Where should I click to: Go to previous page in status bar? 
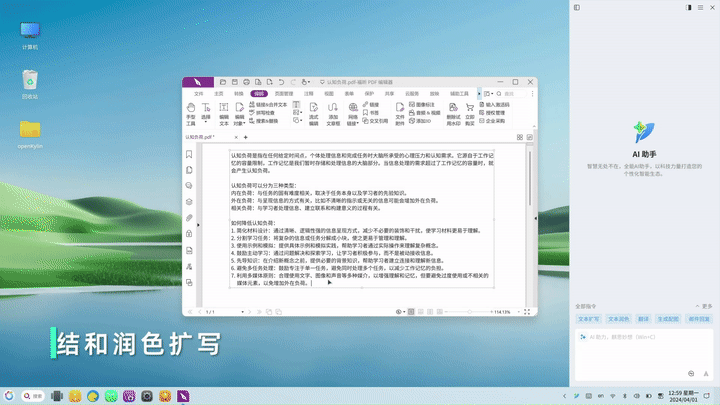click(x=200, y=312)
